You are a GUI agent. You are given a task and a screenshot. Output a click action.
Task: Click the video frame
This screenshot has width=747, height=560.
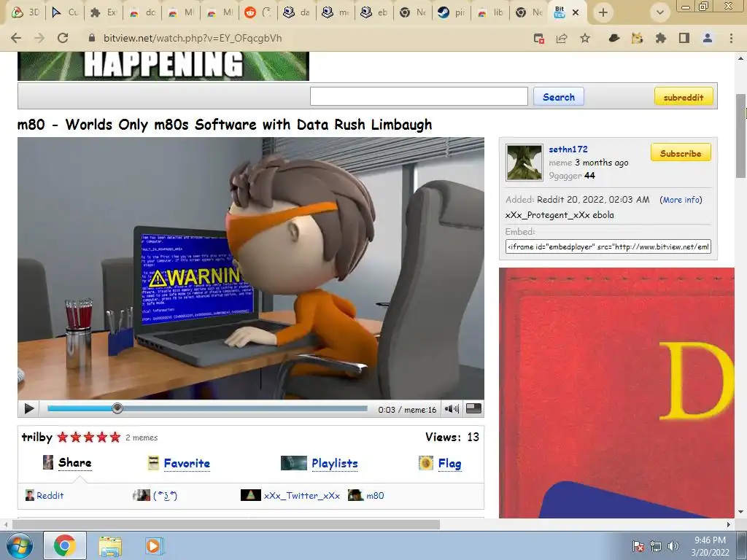click(251, 268)
